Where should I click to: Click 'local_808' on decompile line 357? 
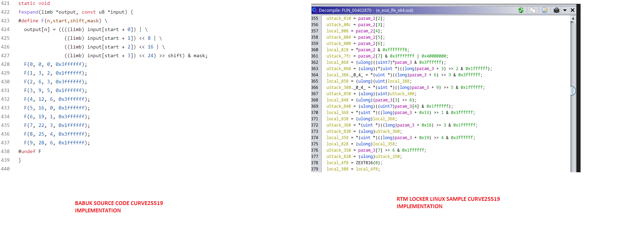tap(337, 31)
